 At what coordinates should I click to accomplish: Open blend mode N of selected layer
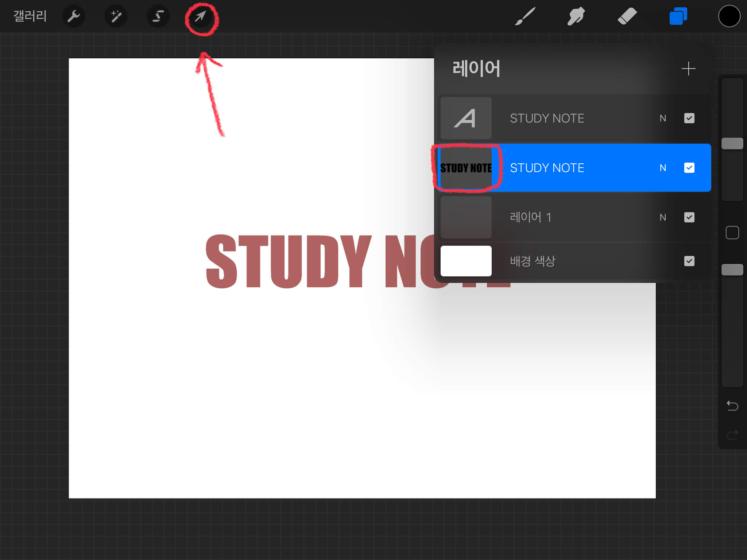pos(663,168)
